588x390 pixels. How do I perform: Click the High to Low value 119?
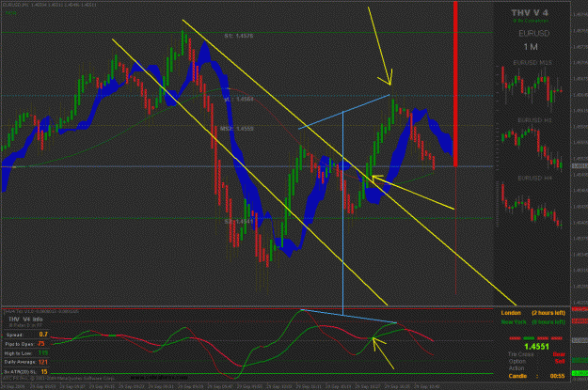[43, 353]
